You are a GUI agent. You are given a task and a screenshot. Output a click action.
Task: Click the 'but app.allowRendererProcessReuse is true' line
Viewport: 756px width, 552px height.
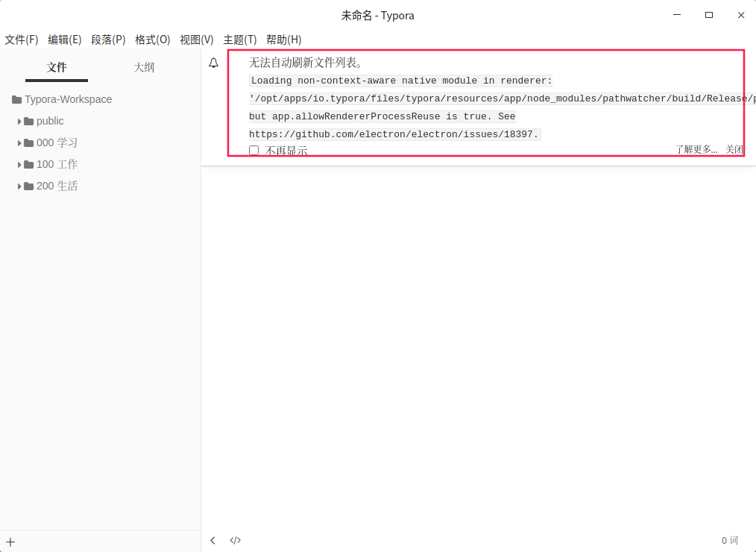(x=382, y=116)
